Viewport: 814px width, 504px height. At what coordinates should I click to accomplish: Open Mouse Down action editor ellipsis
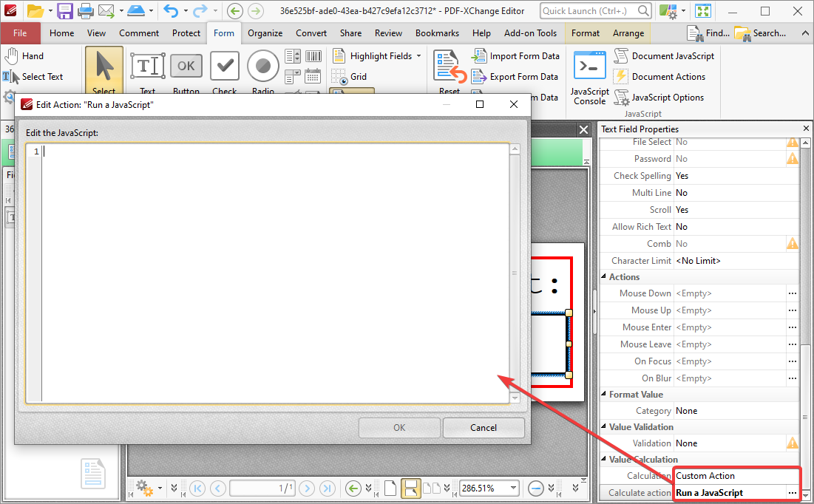792,293
